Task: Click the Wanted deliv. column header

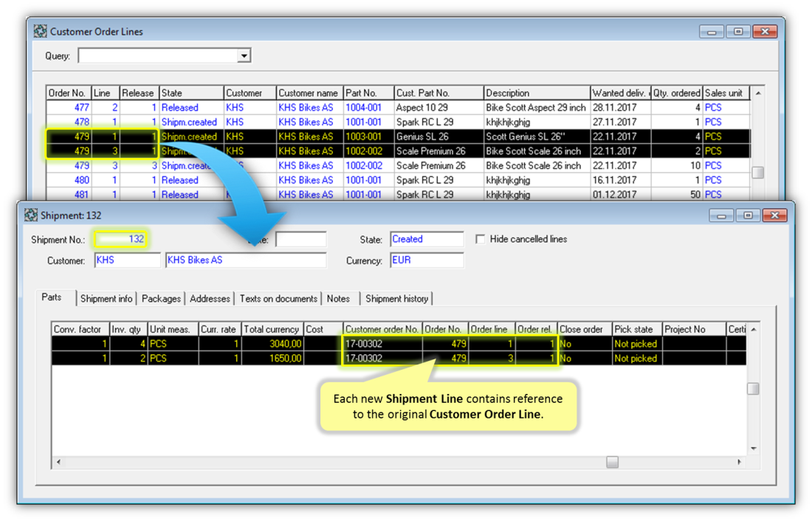Action: 620,93
